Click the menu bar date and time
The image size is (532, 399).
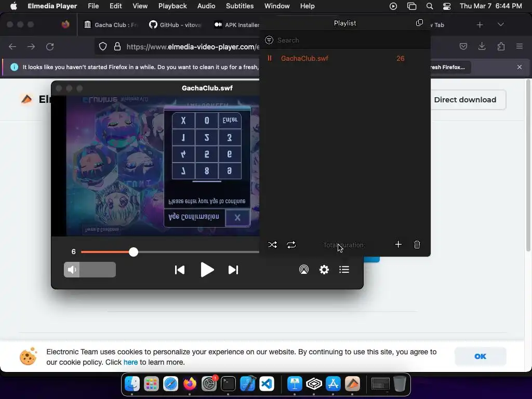[490, 6]
